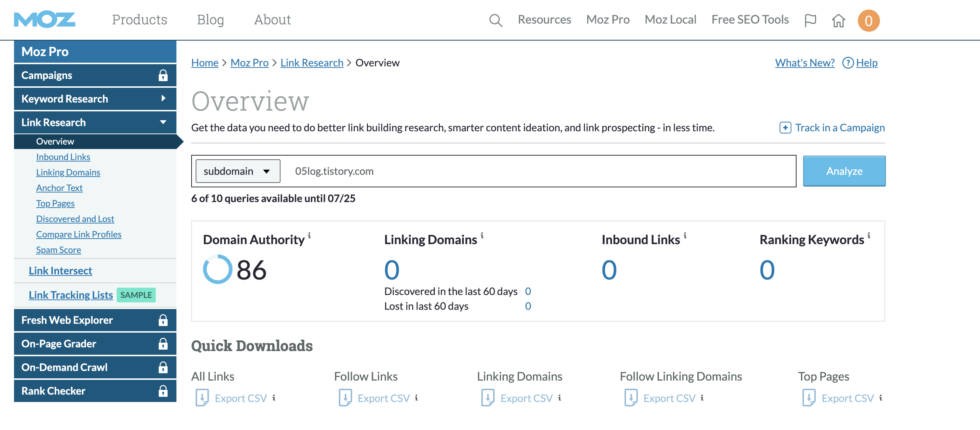Viewport: 980px width, 430px height.
Task: Click the Rank Checker lock icon
Action: click(163, 391)
